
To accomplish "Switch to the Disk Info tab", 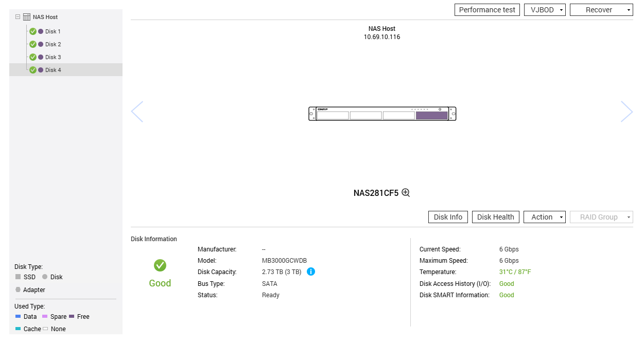I will 447,216.
